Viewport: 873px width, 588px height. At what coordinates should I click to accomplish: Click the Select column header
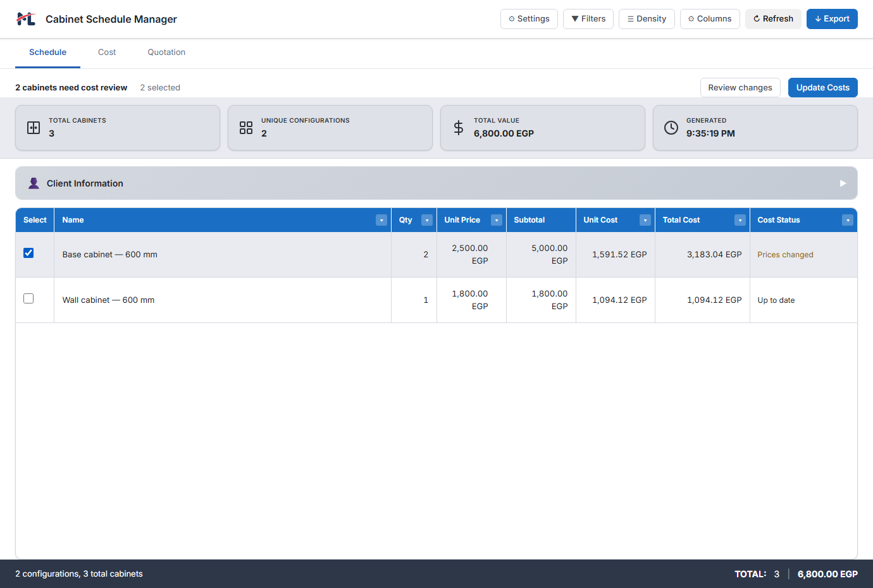pyautogui.click(x=35, y=220)
